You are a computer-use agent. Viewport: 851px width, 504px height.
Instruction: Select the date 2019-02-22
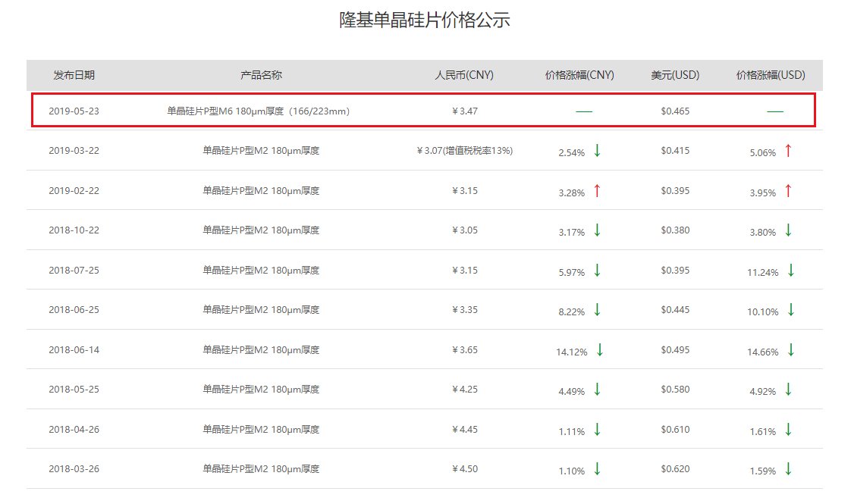coord(74,191)
